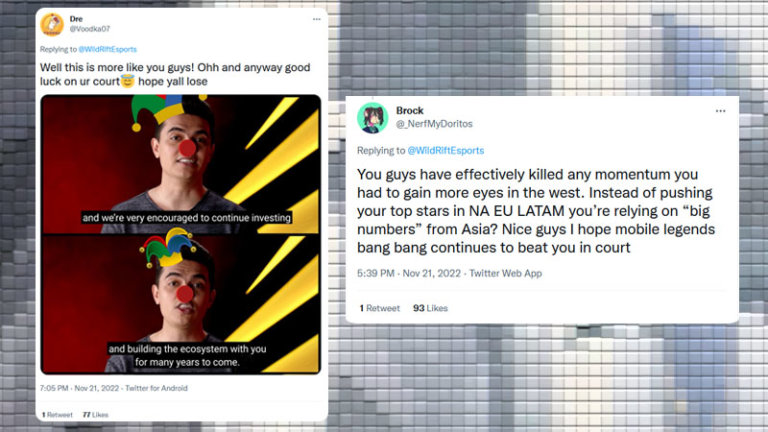Image resolution: width=768 pixels, height=432 pixels.
Task: Click the @_NerfMyDoritos handle
Action: pyautogui.click(x=434, y=124)
